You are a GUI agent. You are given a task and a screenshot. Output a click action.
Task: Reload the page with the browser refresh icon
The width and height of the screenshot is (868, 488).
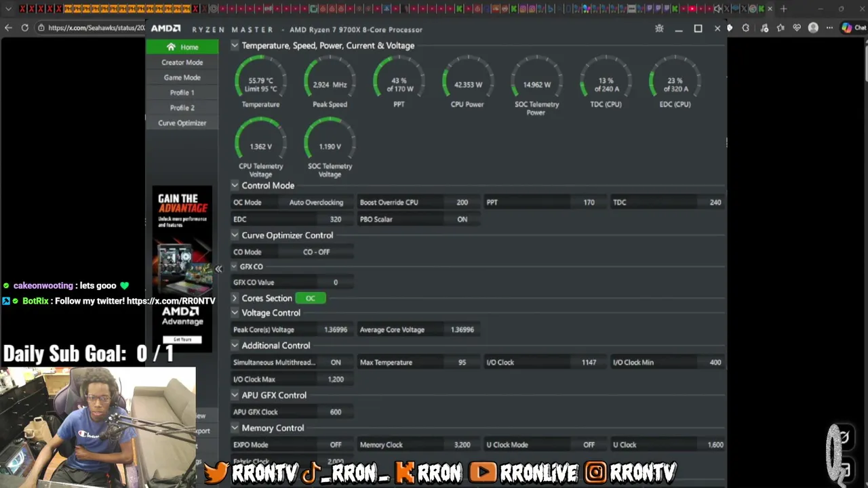(25, 28)
